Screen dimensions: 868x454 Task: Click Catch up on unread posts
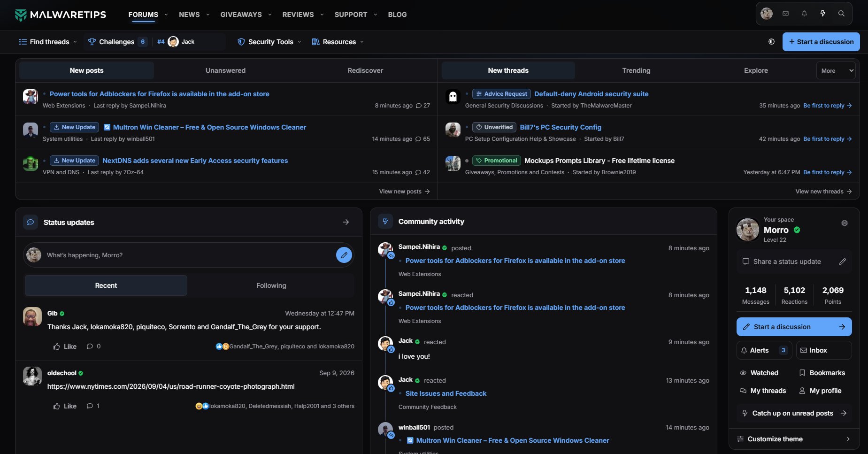click(x=794, y=413)
